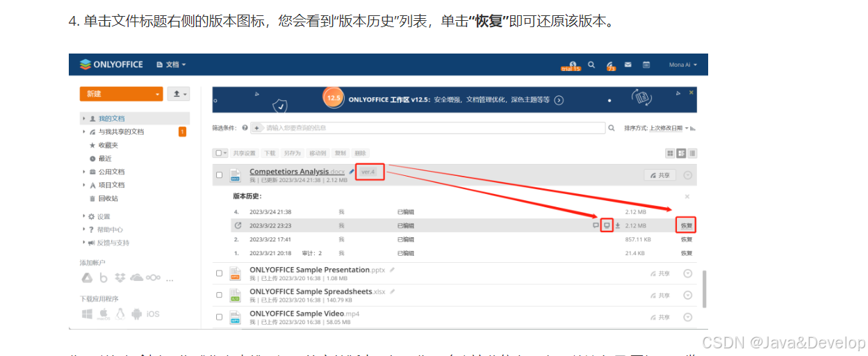This screenshot has height=356, width=868.
Task: Download the Windows desktop app icon
Action: [87, 314]
